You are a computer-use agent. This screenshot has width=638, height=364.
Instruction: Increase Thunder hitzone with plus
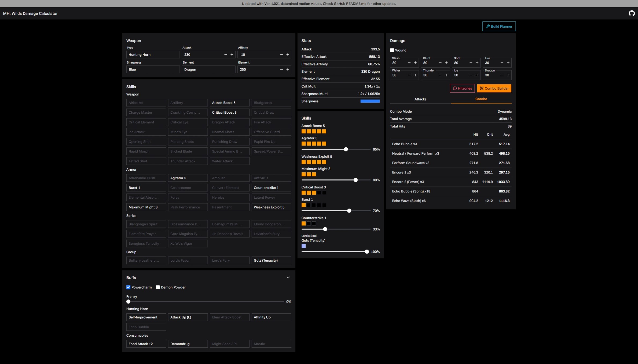coord(446,75)
